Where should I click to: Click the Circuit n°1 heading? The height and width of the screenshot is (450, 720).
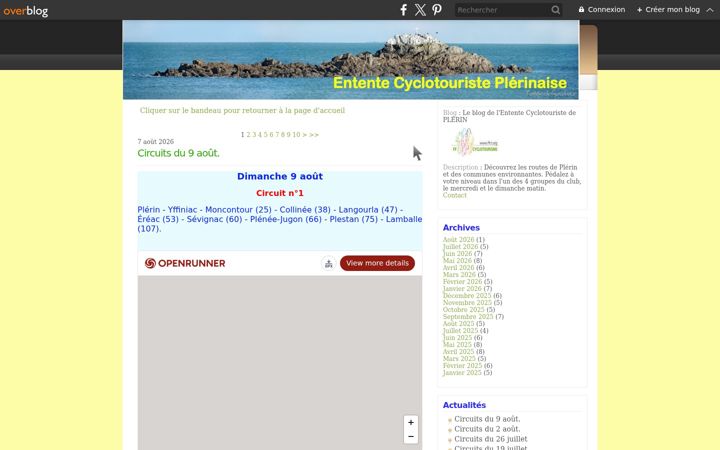click(280, 193)
